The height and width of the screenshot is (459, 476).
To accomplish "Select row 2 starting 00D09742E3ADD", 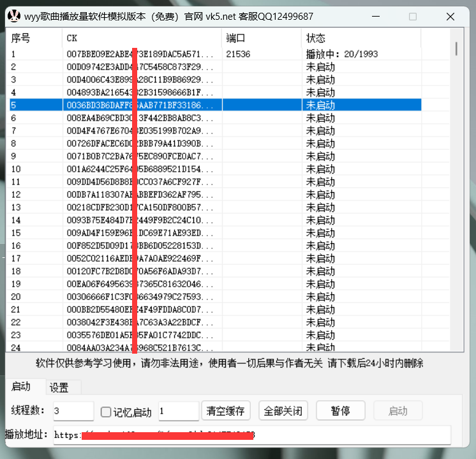I will [215, 66].
